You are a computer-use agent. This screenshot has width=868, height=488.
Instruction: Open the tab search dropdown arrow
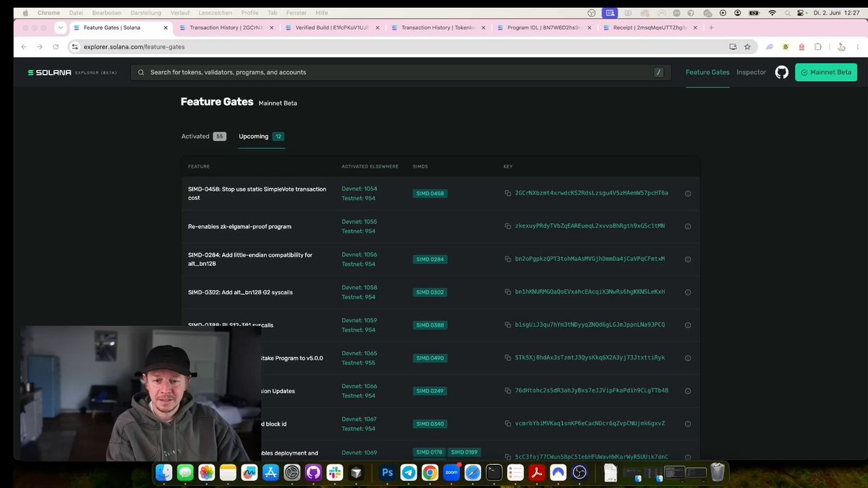click(61, 27)
